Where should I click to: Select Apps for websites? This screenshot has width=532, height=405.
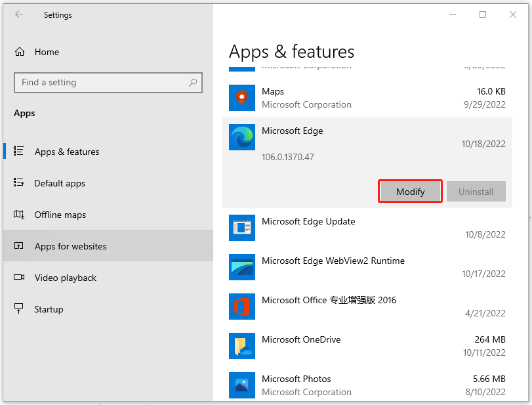pyautogui.click(x=70, y=246)
